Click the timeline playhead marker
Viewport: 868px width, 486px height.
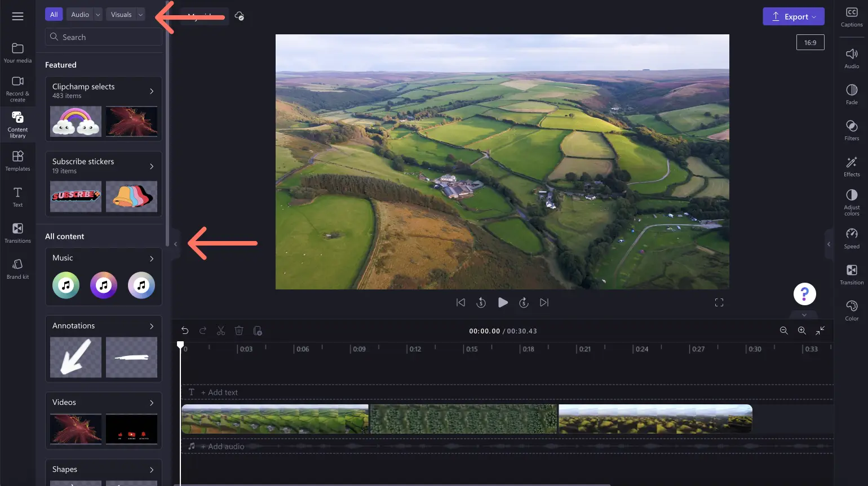coord(180,345)
